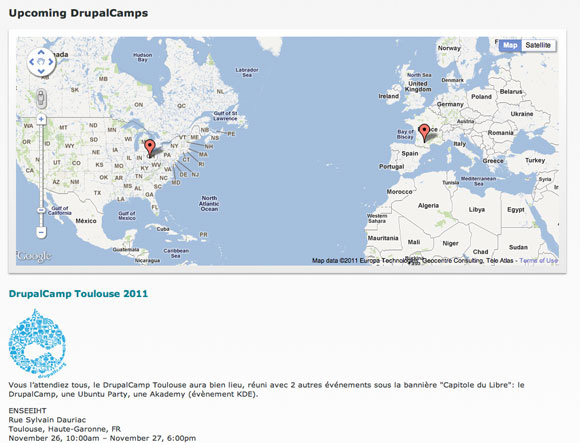Open the DrupalCamp Toulouse 2011 link
The width and height of the screenshot is (580, 443).
(78, 294)
